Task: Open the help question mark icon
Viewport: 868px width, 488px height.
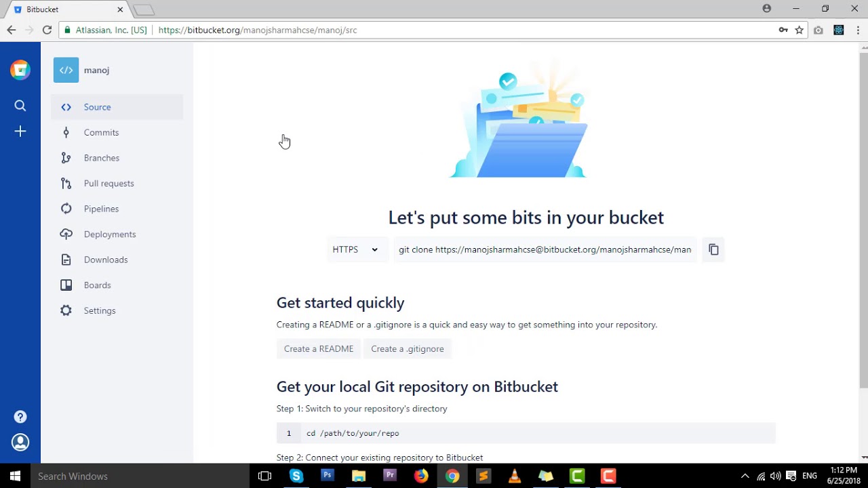Action: (20, 417)
